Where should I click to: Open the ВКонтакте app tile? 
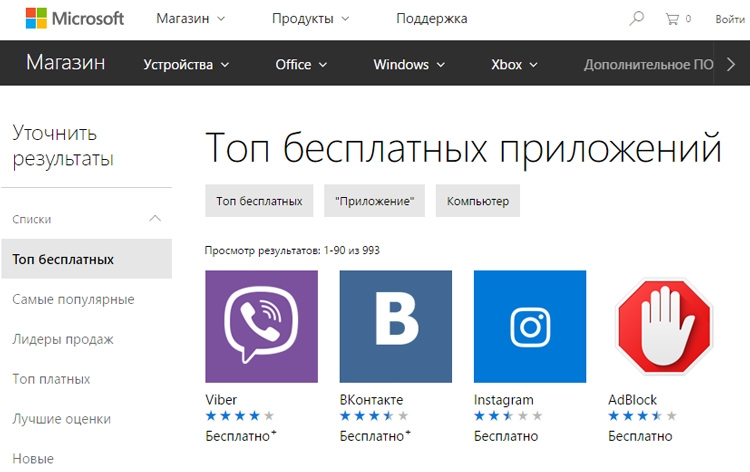396,327
